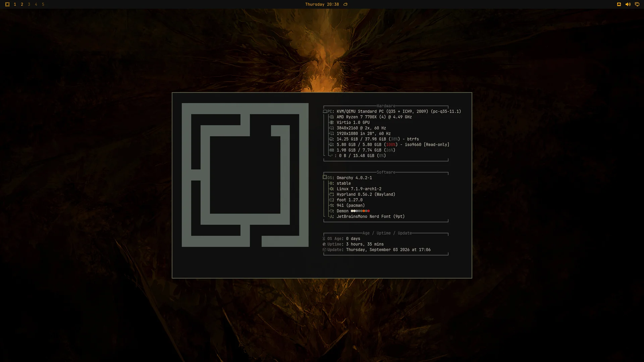
Task: Switch to workspace 4
Action: pyautogui.click(x=36, y=4)
